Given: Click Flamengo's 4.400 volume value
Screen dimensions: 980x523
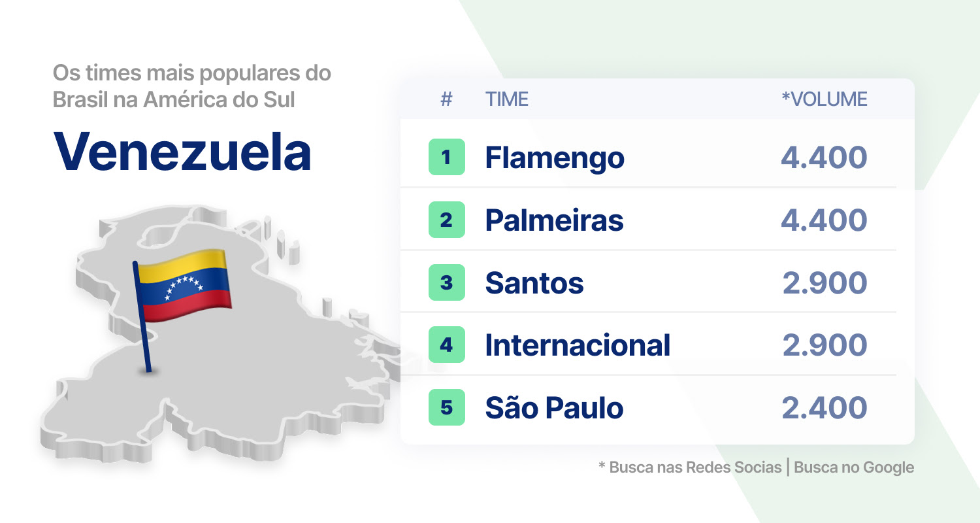Looking at the screenshot, I should (x=825, y=158).
